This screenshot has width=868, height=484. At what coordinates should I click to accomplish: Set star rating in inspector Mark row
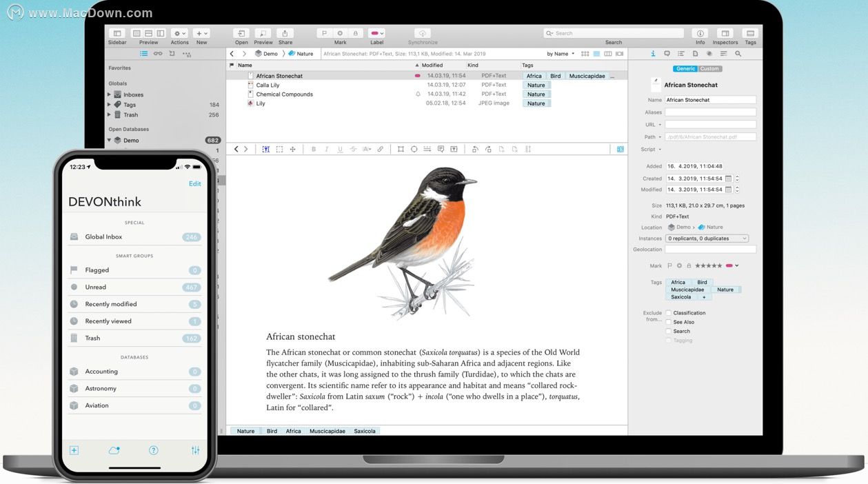click(x=708, y=265)
